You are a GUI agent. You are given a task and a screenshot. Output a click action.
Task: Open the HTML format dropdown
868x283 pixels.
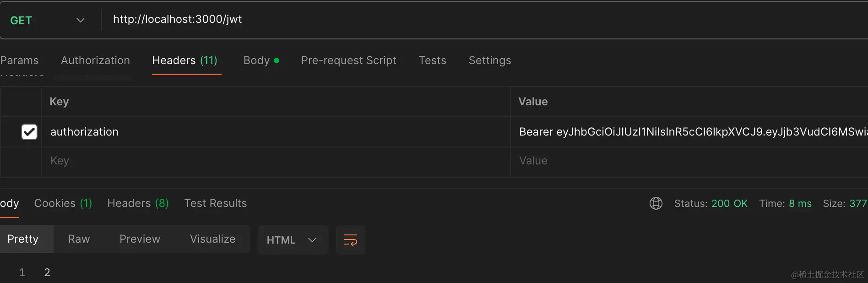(x=292, y=240)
